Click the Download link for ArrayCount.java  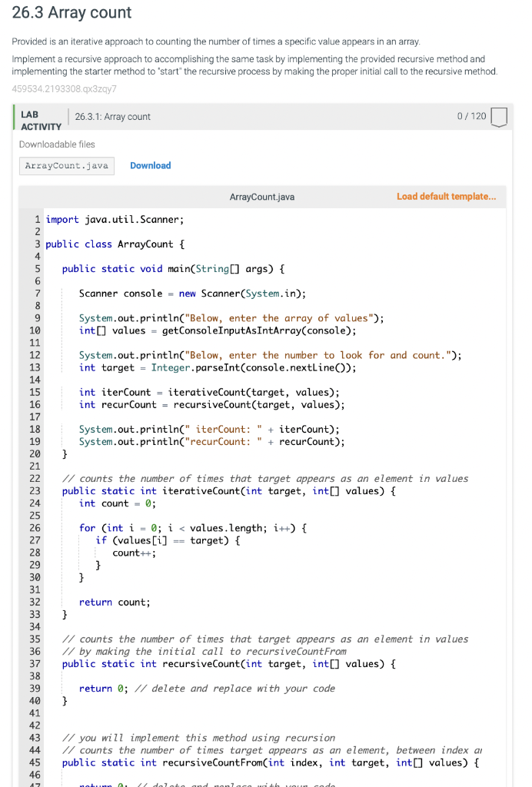tap(150, 166)
